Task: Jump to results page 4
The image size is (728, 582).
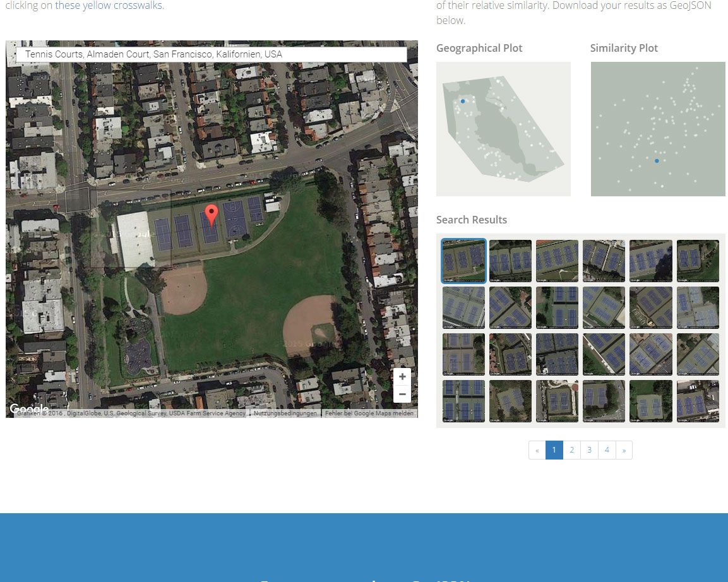Action: pos(607,450)
